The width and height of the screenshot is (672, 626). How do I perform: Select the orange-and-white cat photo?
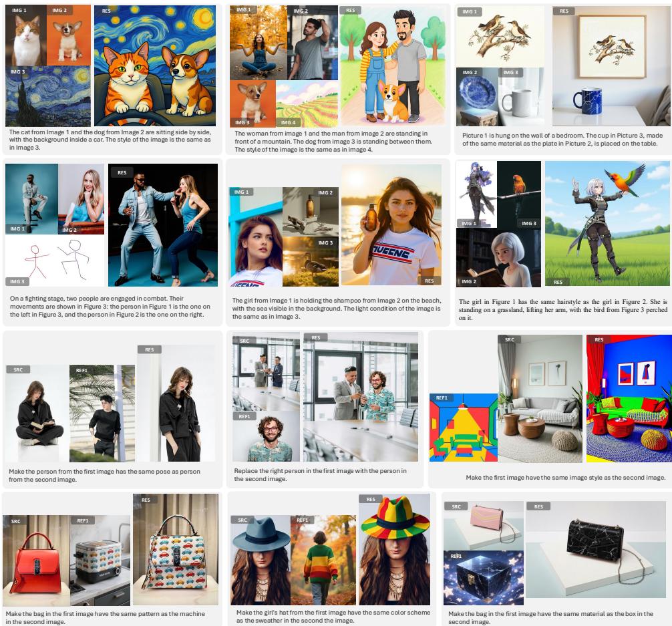[x=26, y=37]
